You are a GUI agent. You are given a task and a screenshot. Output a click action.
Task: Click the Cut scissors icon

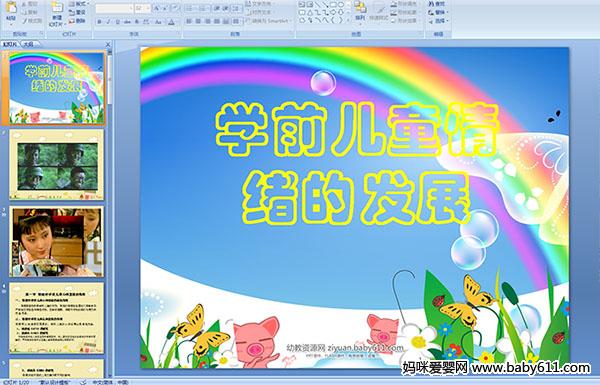[24, 4]
